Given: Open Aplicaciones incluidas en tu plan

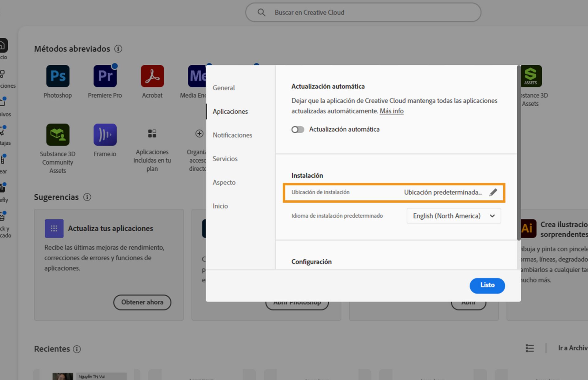Looking at the screenshot, I should [x=152, y=134].
